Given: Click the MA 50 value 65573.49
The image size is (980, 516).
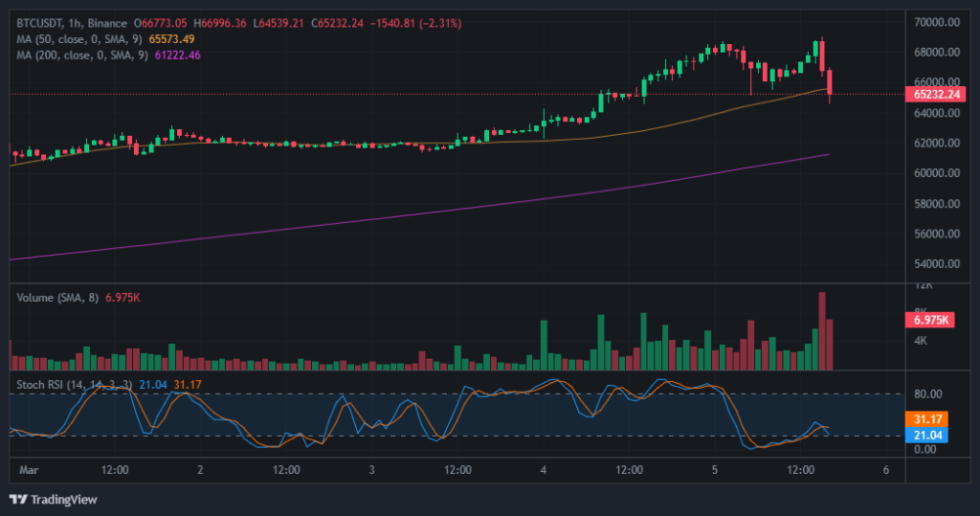Looking at the screenshot, I should pyautogui.click(x=172, y=39).
